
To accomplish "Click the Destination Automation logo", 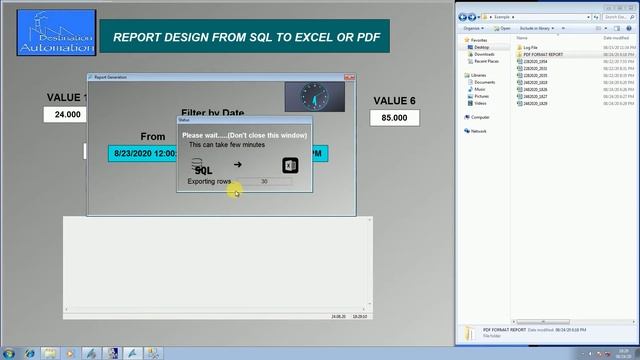I will [56, 33].
